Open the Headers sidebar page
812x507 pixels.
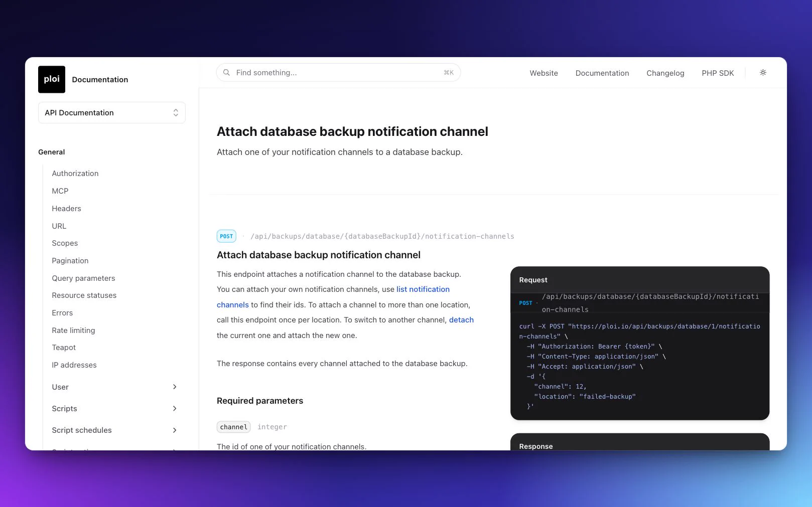click(66, 209)
